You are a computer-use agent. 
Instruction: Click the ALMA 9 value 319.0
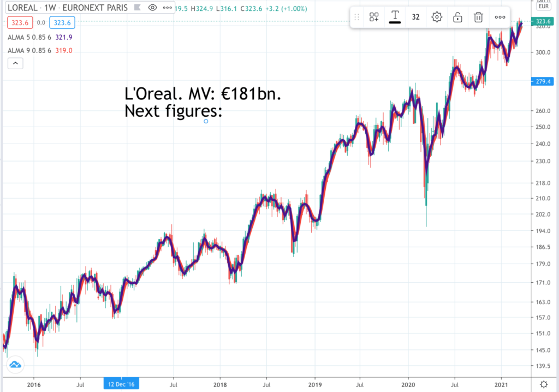tap(64, 51)
